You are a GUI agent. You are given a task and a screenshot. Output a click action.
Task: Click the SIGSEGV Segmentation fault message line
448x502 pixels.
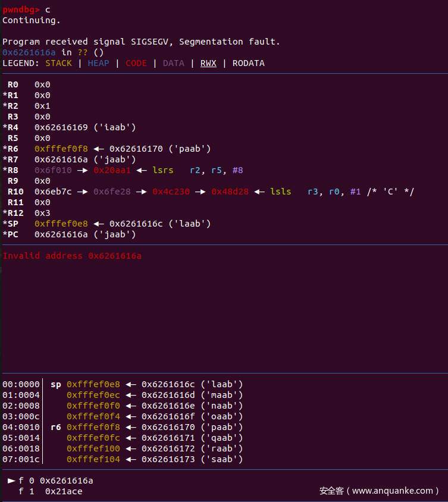[141, 42]
